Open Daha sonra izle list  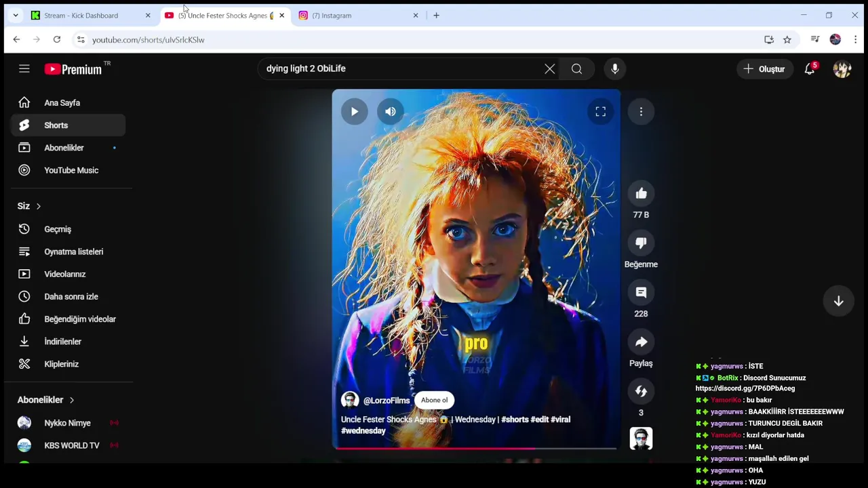[x=68, y=296]
